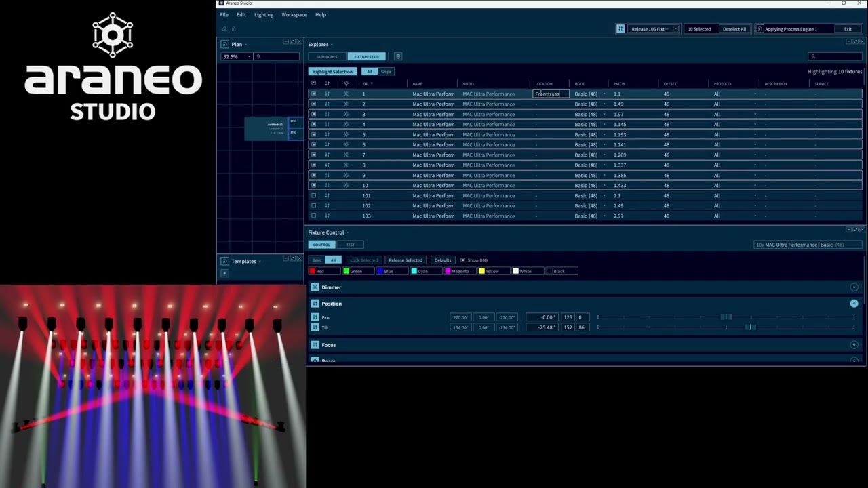Click the control arrows icon for fixture 1
Screen dimensions: 868x488
click(x=327, y=94)
